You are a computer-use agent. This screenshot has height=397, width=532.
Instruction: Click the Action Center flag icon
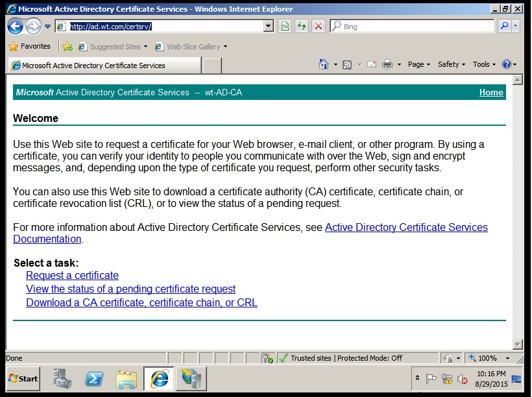pyautogui.click(x=431, y=378)
